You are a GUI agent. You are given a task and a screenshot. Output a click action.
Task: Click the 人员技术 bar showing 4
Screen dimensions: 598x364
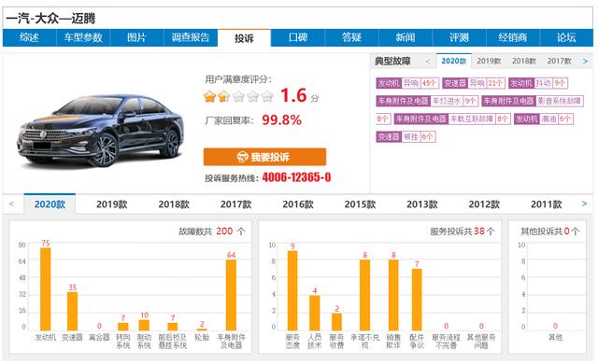tap(315, 313)
